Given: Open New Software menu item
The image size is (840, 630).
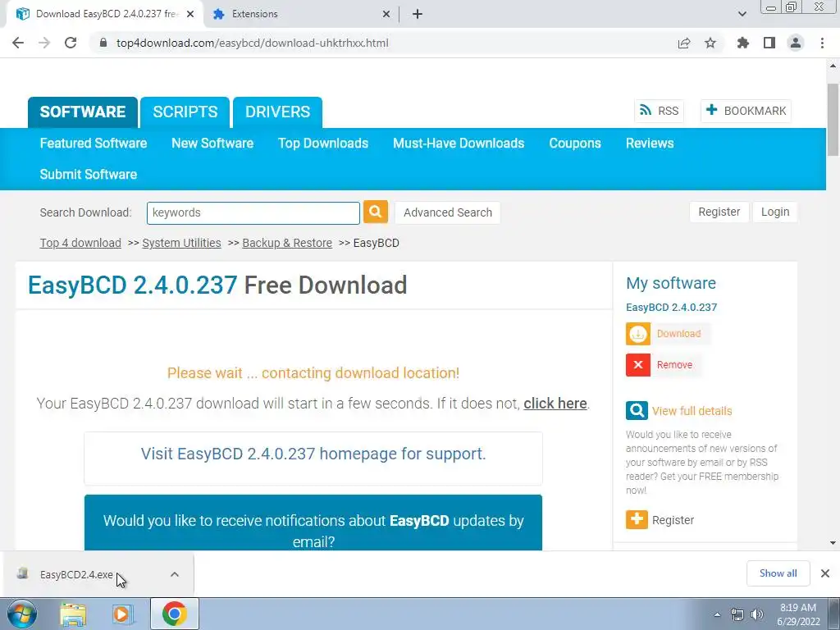Looking at the screenshot, I should click(212, 143).
